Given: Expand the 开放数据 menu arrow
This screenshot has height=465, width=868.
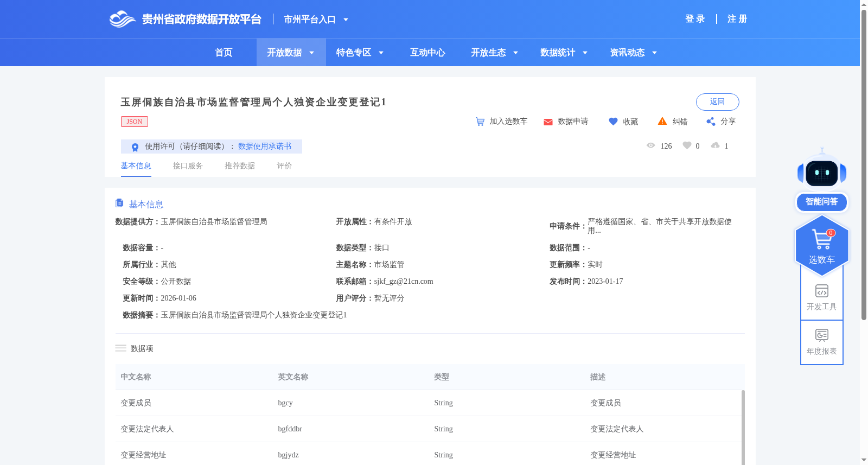Looking at the screenshot, I should click(x=311, y=53).
